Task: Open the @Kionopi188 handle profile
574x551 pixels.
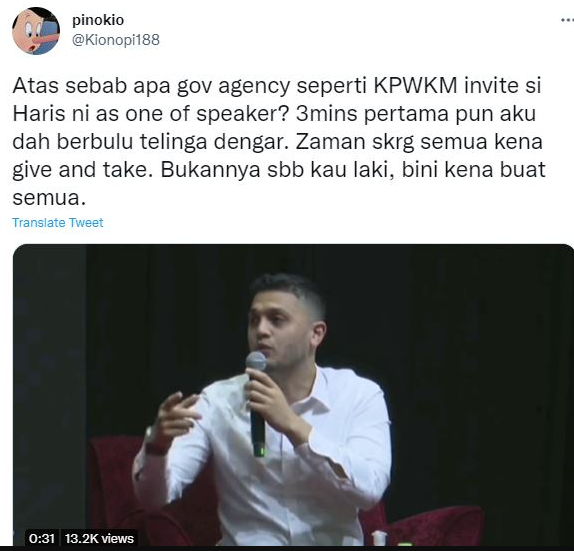Action: [x=116, y=40]
